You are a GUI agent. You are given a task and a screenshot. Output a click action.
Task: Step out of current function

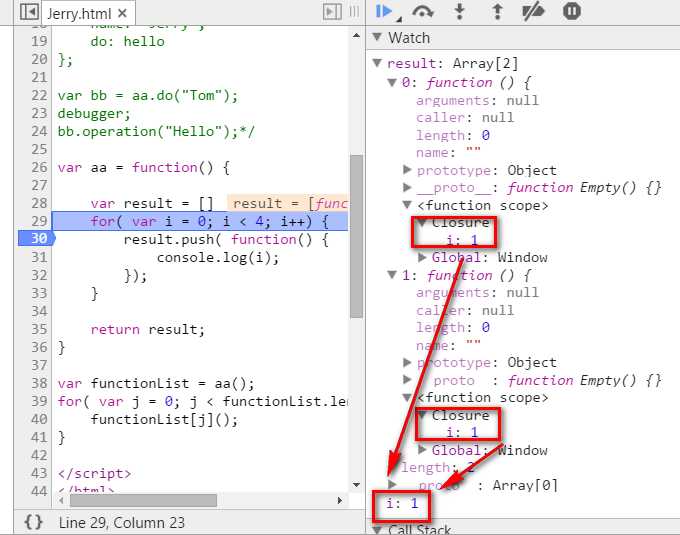497,11
